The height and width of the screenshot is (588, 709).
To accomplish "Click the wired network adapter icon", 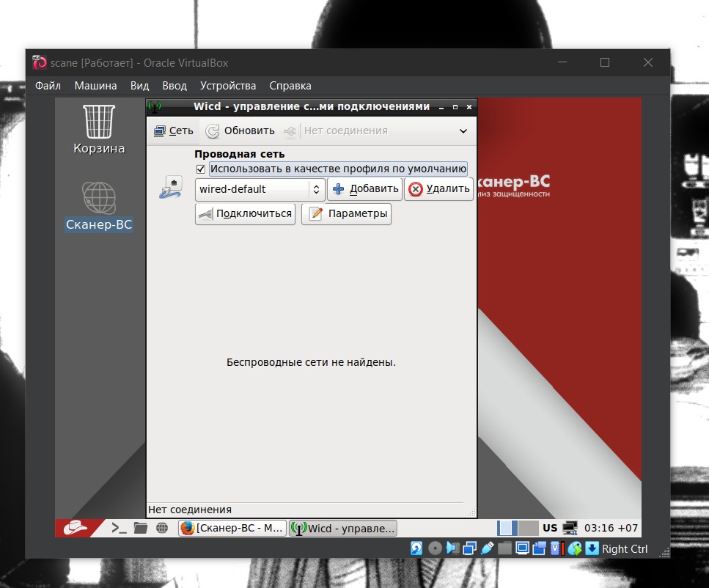I will (x=170, y=188).
